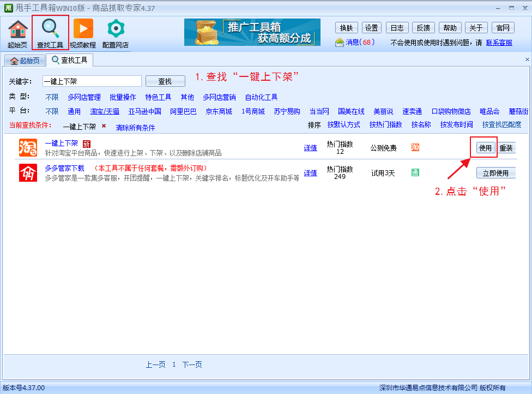
Task: Filter by platform 国美在线
Action: (x=351, y=111)
